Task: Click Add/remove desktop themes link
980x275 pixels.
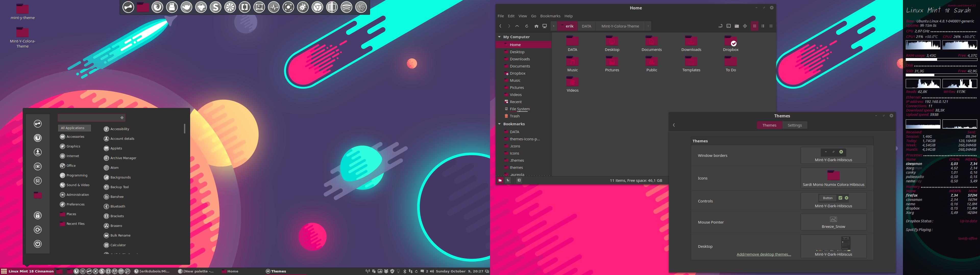Action: point(764,254)
